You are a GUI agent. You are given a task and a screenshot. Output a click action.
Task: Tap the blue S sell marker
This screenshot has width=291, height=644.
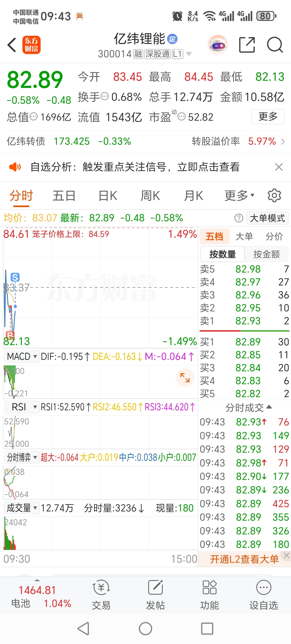tap(15, 277)
